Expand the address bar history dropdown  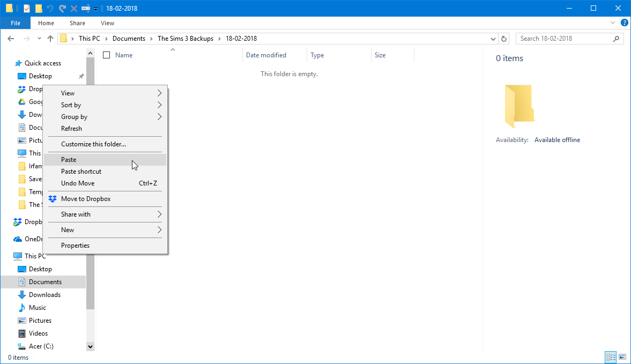(x=493, y=39)
